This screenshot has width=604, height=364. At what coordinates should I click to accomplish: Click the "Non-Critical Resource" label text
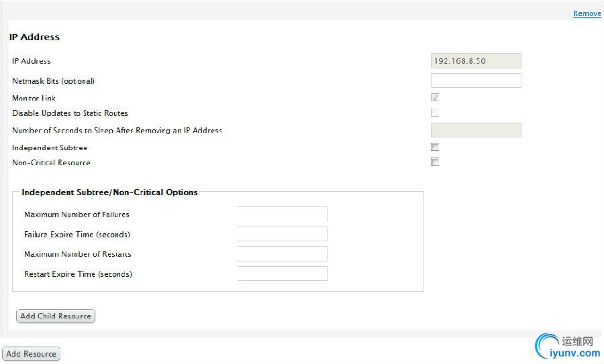coord(51,162)
